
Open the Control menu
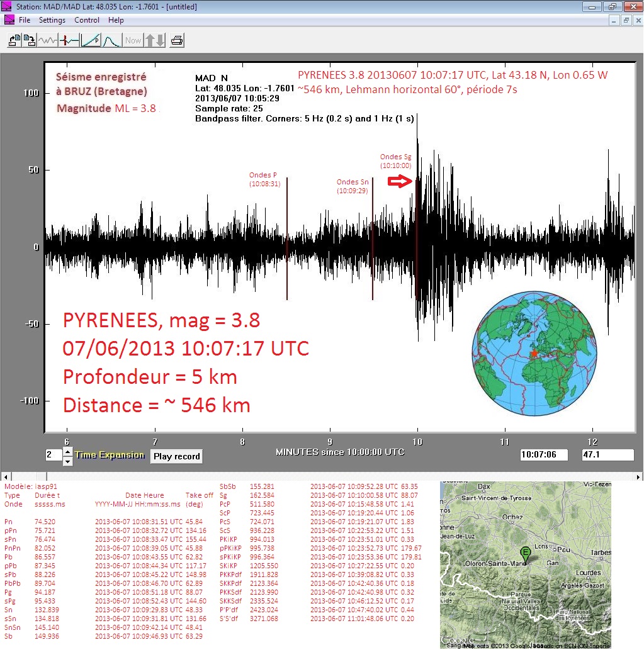tap(87, 20)
